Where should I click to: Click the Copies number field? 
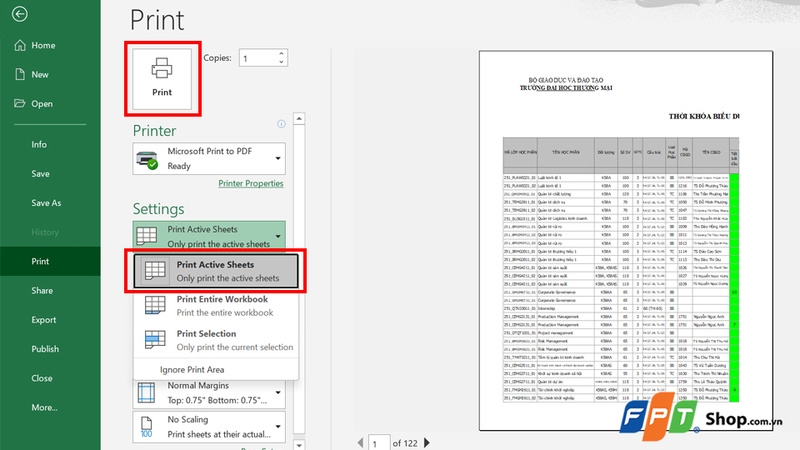pyautogui.click(x=258, y=58)
